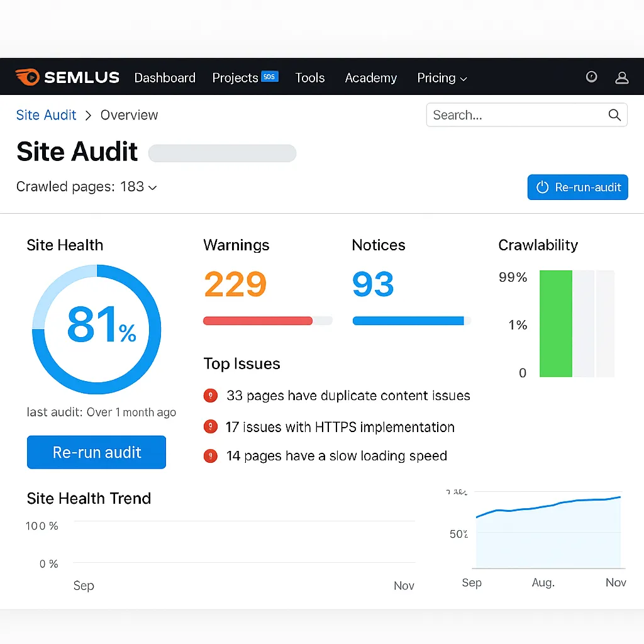Click the Site Audit breadcrumb link
This screenshot has width=644, height=644.
click(x=47, y=115)
